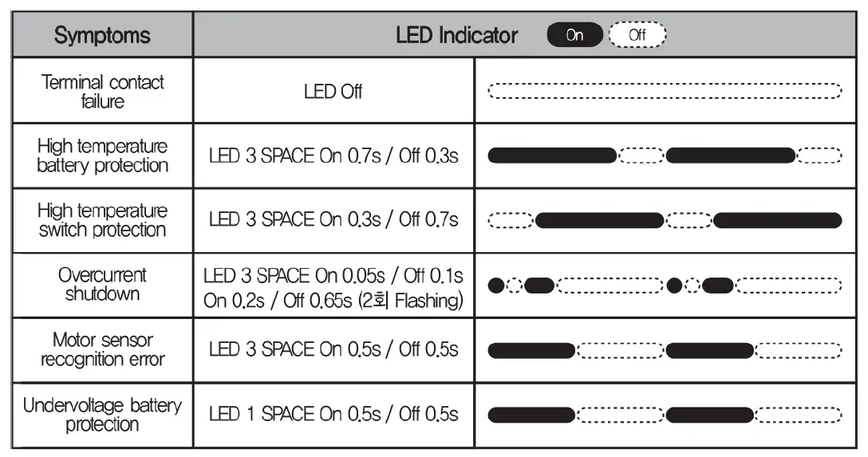Click the Symptoms column header
The image size is (868, 457).
[x=102, y=36]
